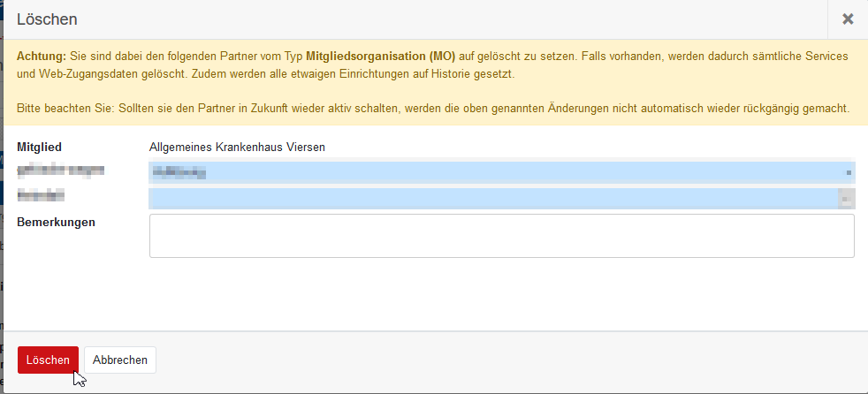Confirm deletion with the red Löschen button

point(48,360)
